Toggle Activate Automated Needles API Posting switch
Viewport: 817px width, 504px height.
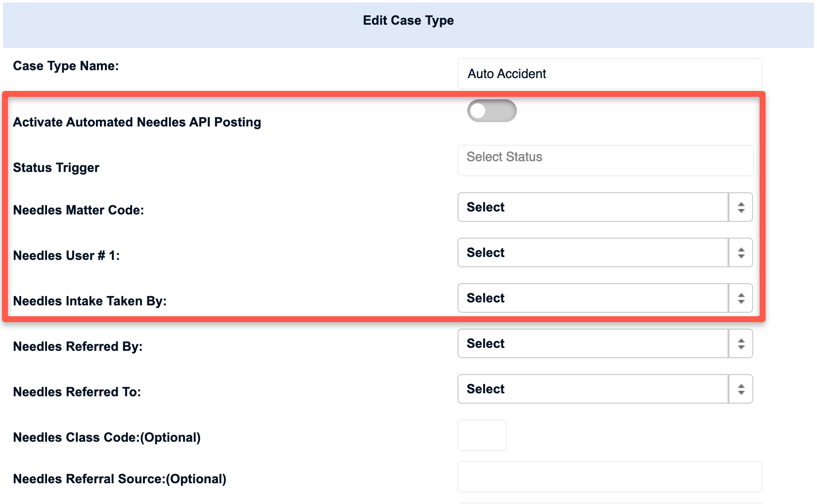[492, 111]
